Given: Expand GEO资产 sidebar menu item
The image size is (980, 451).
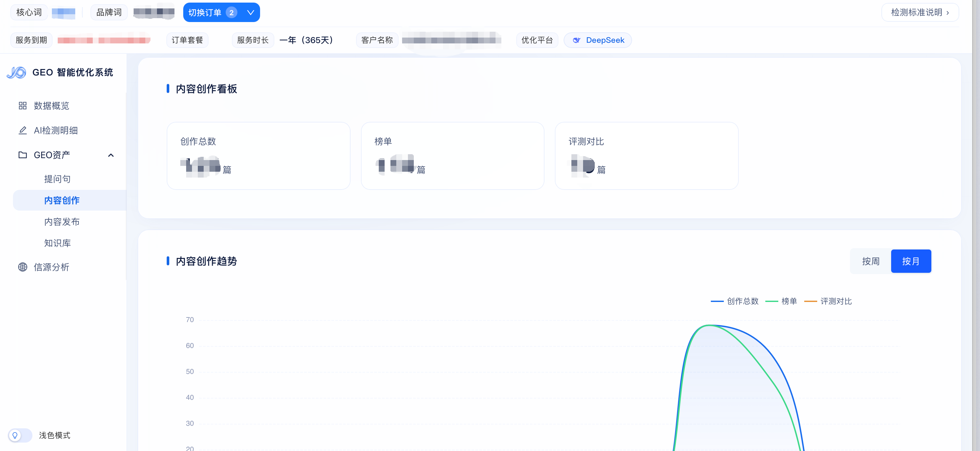Looking at the screenshot, I should click(63, 155).
